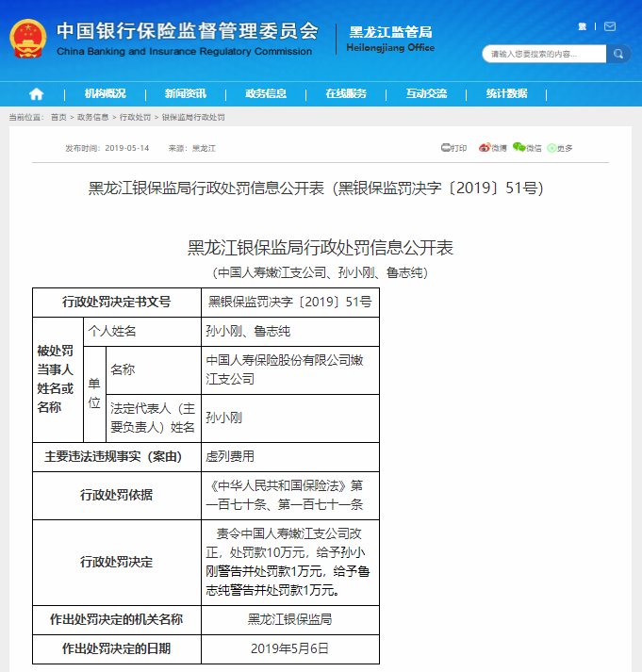This screenshot has height=672, width=642.
Task: Open the mail envelope icon
Action: pos(610,26)
